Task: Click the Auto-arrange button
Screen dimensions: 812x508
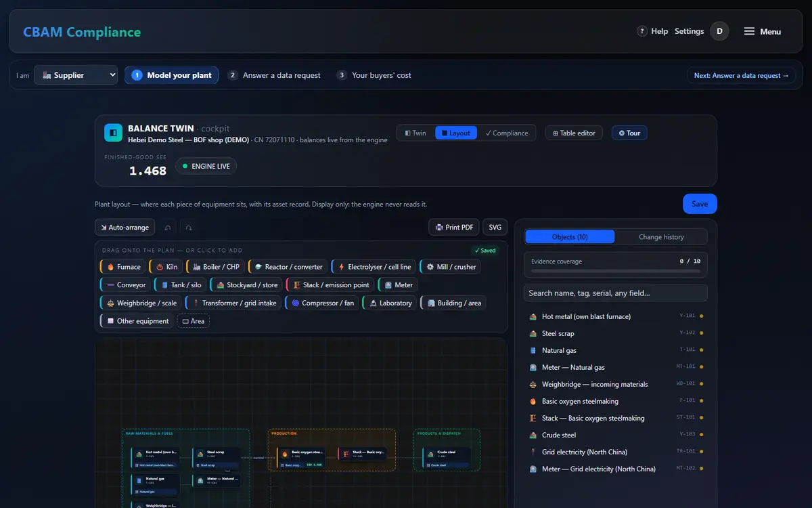Action: 125,228
